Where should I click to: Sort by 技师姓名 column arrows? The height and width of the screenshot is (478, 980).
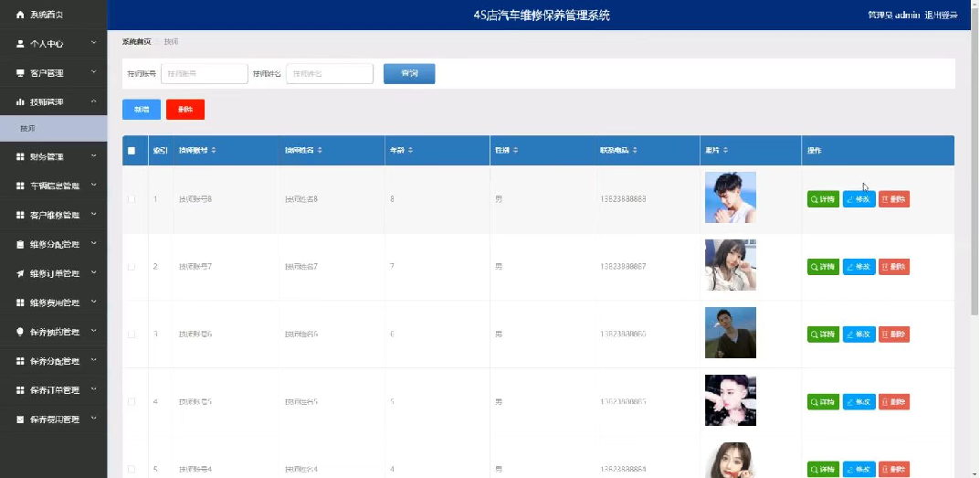click(x=320, y=151)
